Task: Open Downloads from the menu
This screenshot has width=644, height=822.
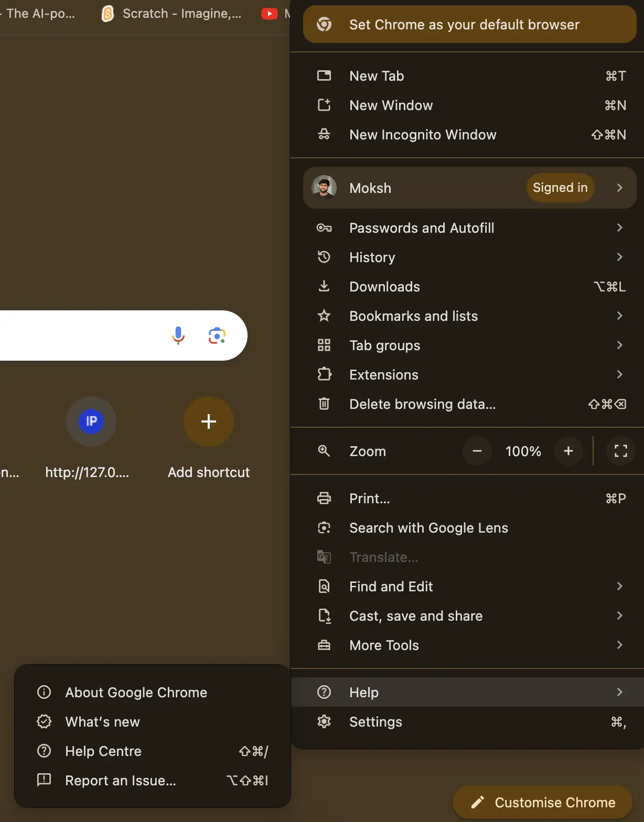Action: coord(467,287)
